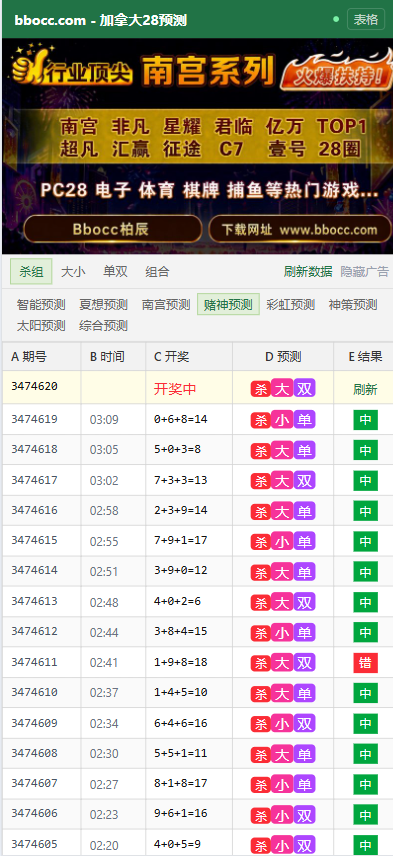This screenshot has height=856, width=393.
Task: Select the 杀组 tab
Action: pyautogui.click(x=31, y=271)
